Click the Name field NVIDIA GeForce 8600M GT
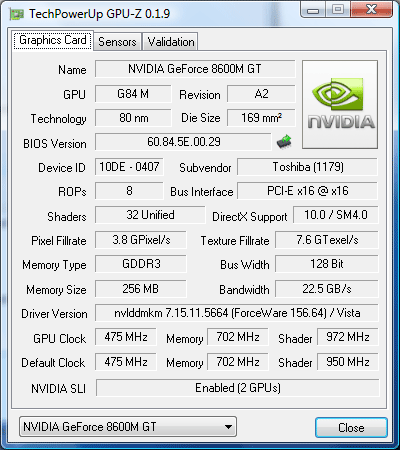Image resolution: width=400 pixels, height=450 pixels. click(195, 69)
